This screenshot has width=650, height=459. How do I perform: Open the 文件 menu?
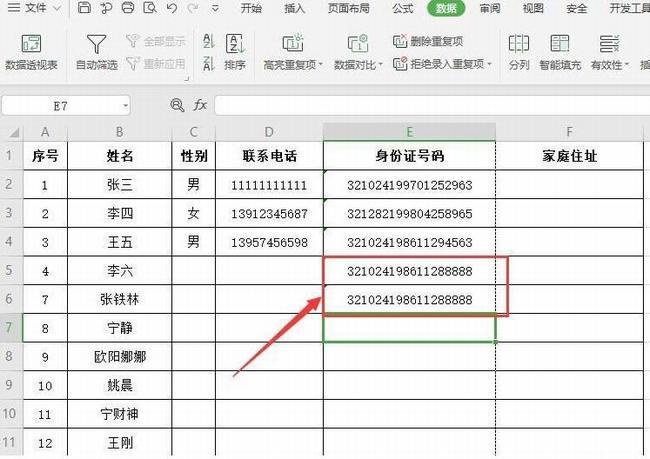click(34, 8)
